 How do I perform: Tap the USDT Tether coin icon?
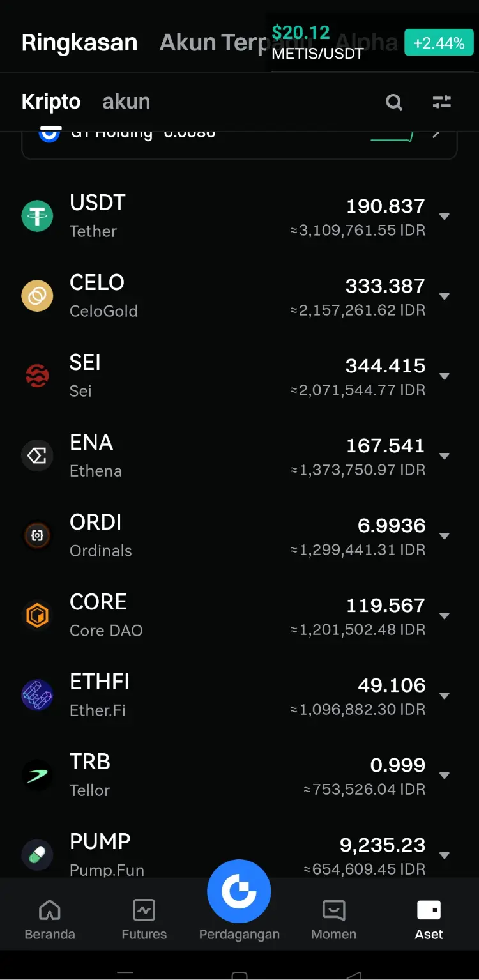(x=37, y=216)
